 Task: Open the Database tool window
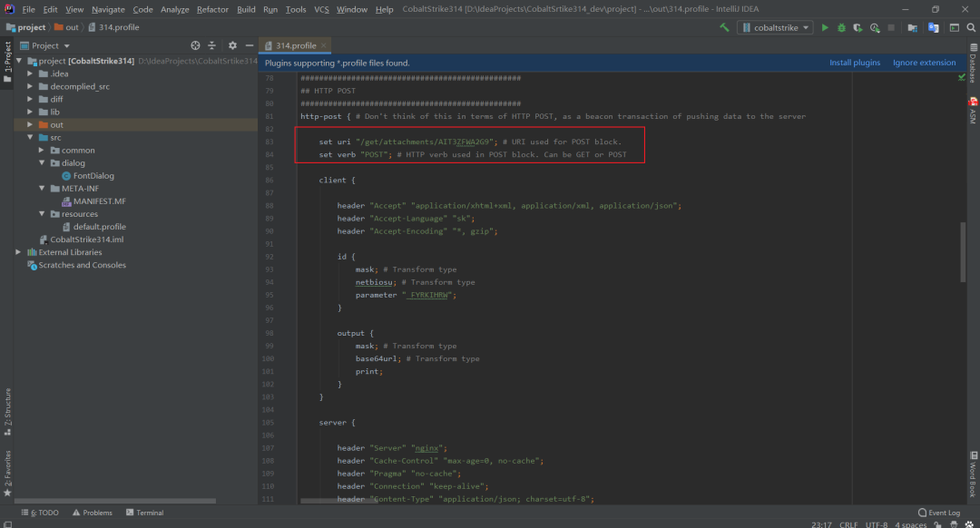tap(973, 64)
